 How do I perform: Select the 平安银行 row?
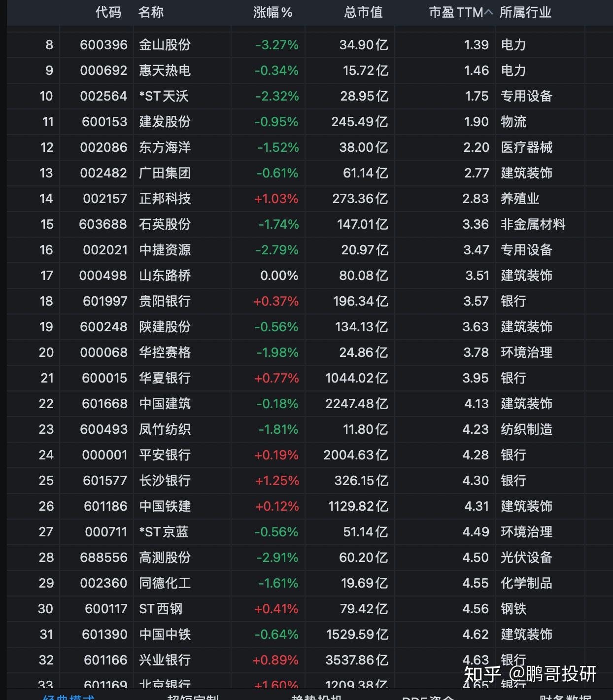(164, 455)
